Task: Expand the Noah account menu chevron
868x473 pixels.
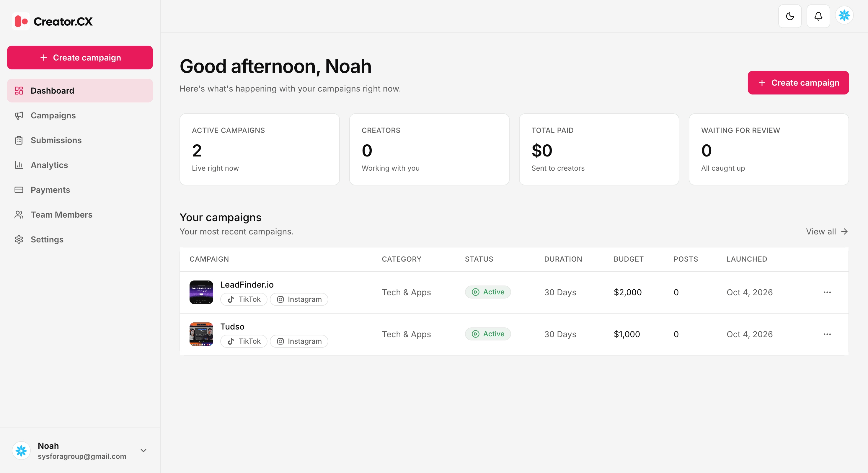Action: click(143, 451)
